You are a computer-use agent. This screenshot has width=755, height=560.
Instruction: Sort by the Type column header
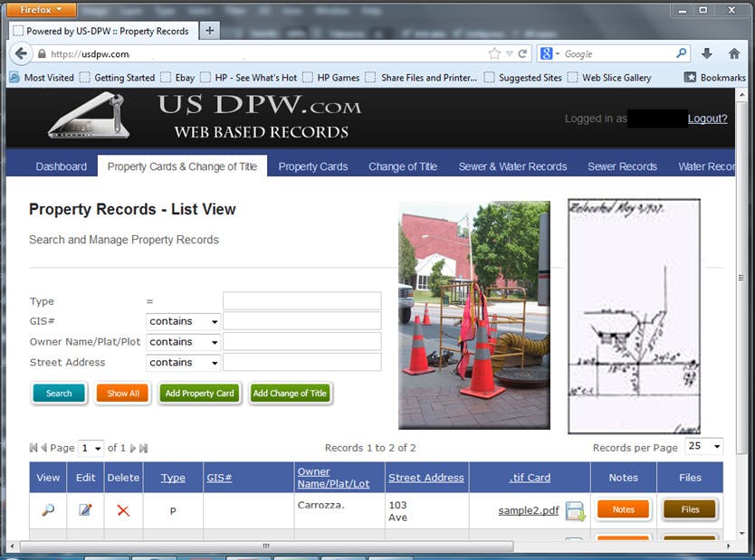point(173,478)
